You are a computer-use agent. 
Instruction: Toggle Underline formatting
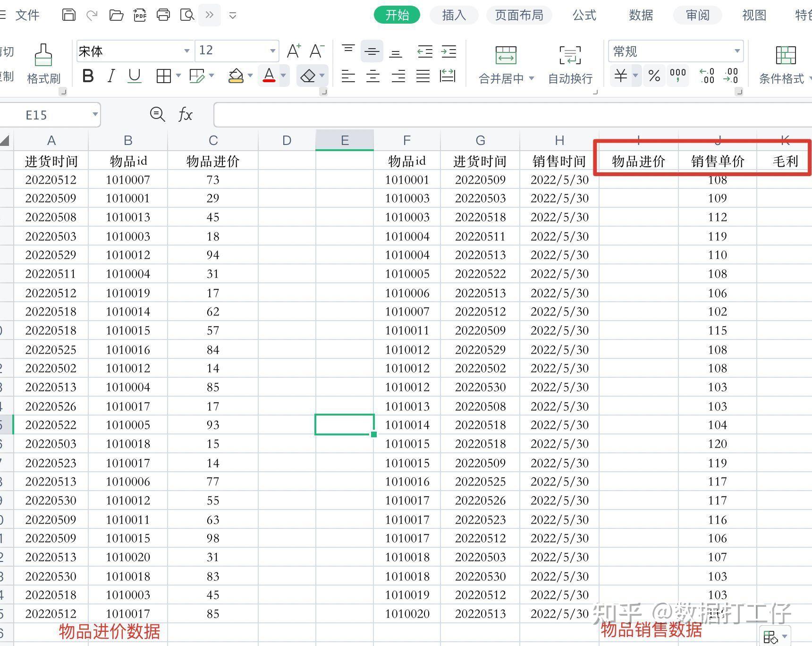tap(135, 76)
